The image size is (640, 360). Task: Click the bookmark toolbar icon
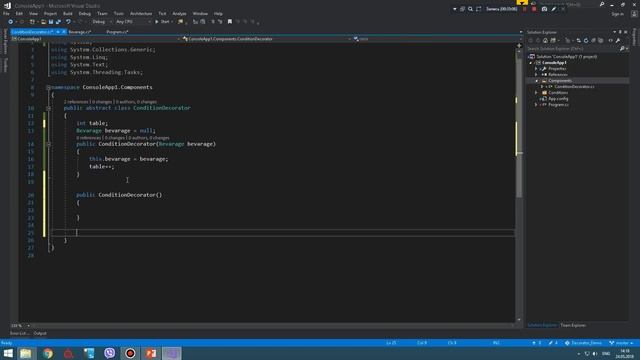pos(230,22)
